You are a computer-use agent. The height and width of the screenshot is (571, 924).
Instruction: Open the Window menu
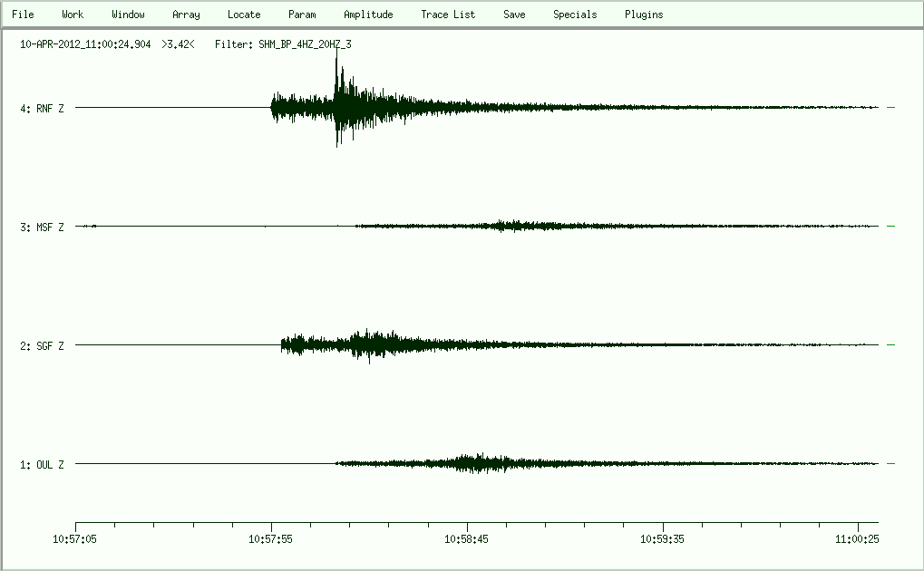[x=128, y=15]
